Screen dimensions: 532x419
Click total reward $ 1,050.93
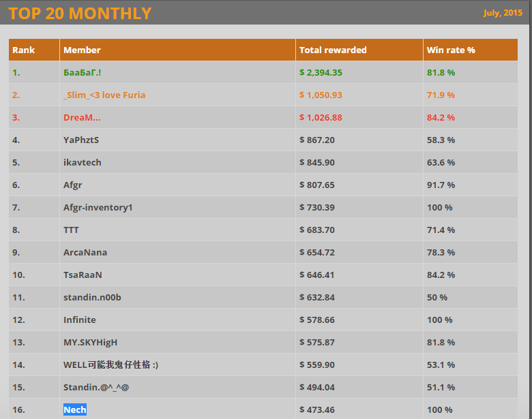point(321,95)
